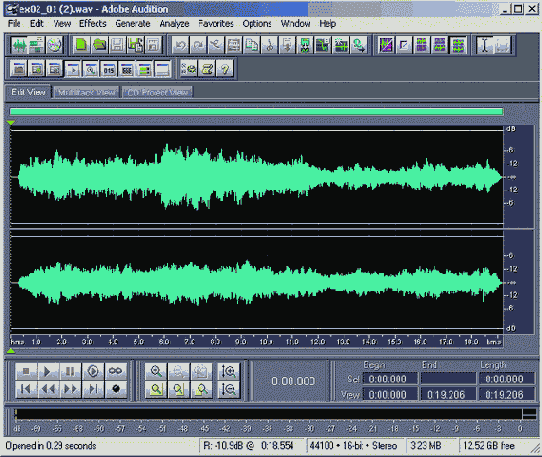Start playback with the Play button
Image resolution: width=542 pixels, height=457 pixels.
coord(48,371)
